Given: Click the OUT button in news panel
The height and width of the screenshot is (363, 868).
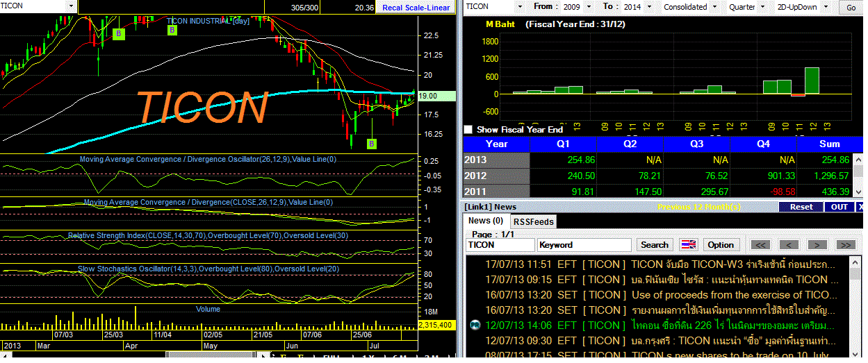Looking at the screenshot, I should 840,207.
